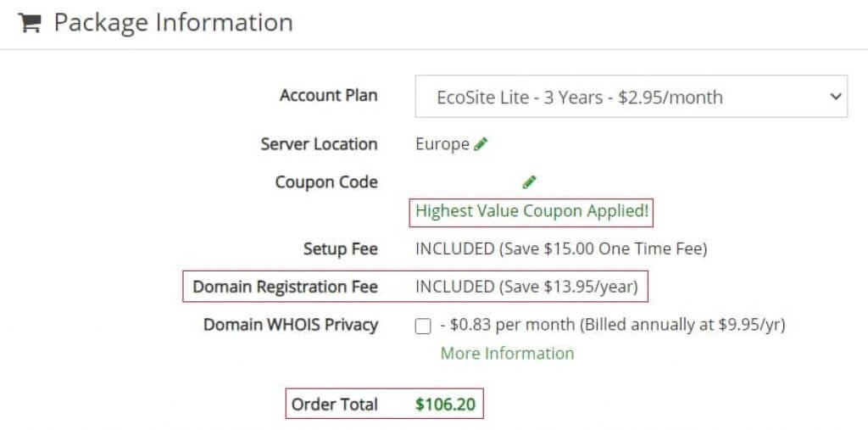Click the Package Information heading

(173, 23)
